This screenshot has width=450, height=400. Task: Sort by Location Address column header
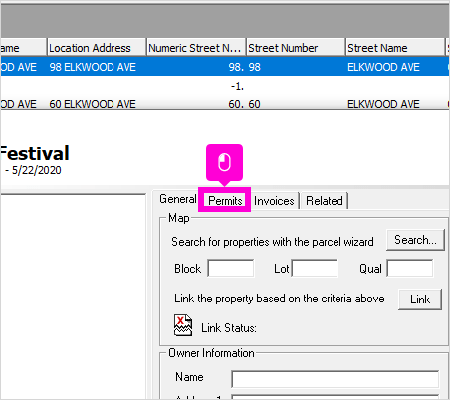click(x=97, y=48)
